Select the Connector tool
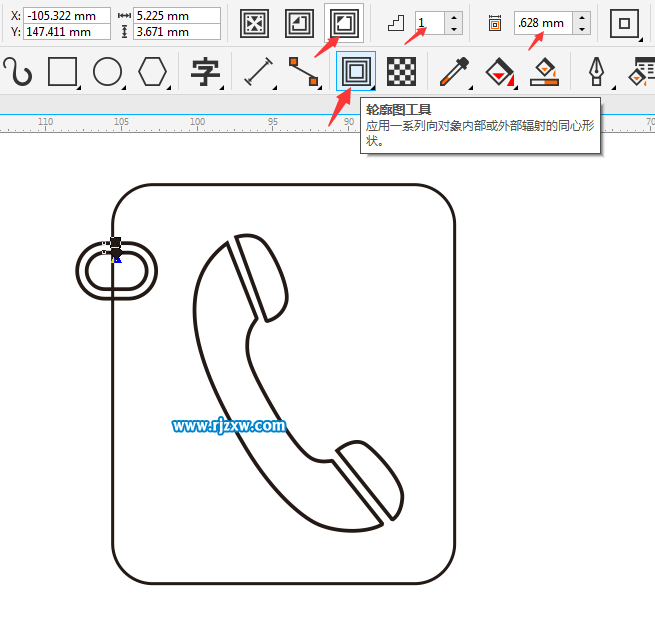Image resolution: width=655 pixels, height=623 pixels. tap(303, 72)
